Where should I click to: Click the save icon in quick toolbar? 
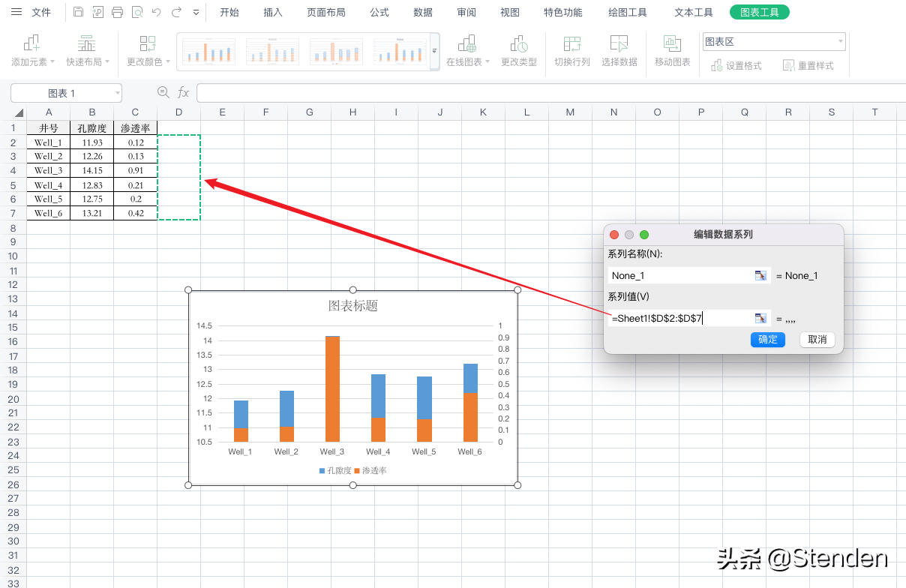pos(79,13)
